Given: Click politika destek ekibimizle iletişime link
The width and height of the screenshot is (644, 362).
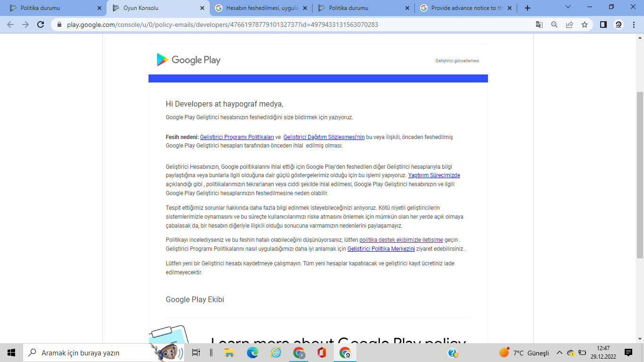Looking at the screenshot, I should [x=401, y=239].
